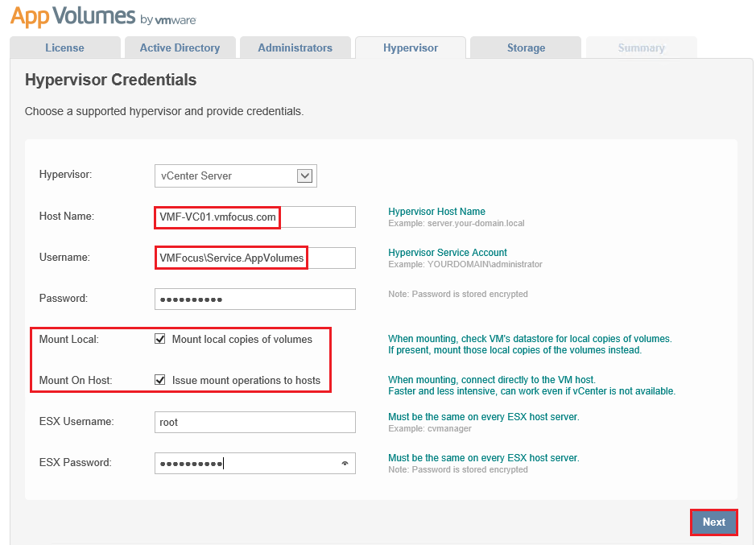Select the Hypervisor tab

[x=411, y=47]
